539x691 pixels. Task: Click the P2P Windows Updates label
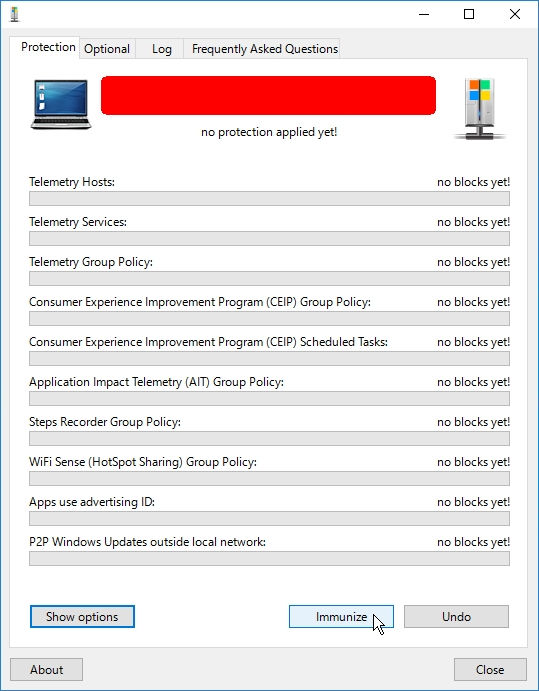click(148, 542)
